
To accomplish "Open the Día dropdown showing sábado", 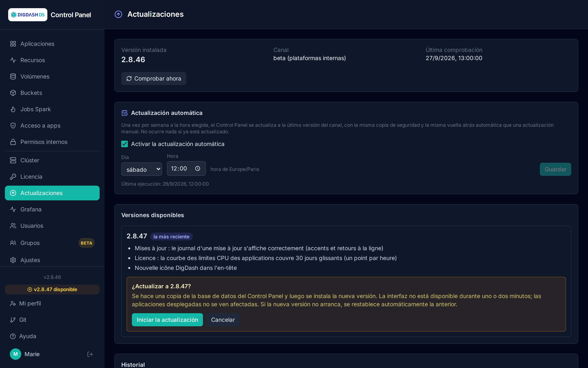I will pyautogui.click(x=142, y=169).
